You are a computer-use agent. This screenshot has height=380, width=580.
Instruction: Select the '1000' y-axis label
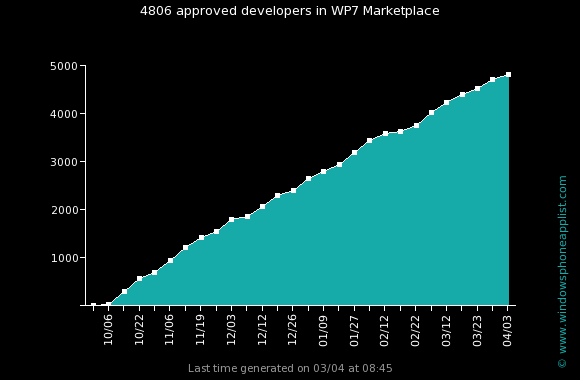click(x=64, y=258)
